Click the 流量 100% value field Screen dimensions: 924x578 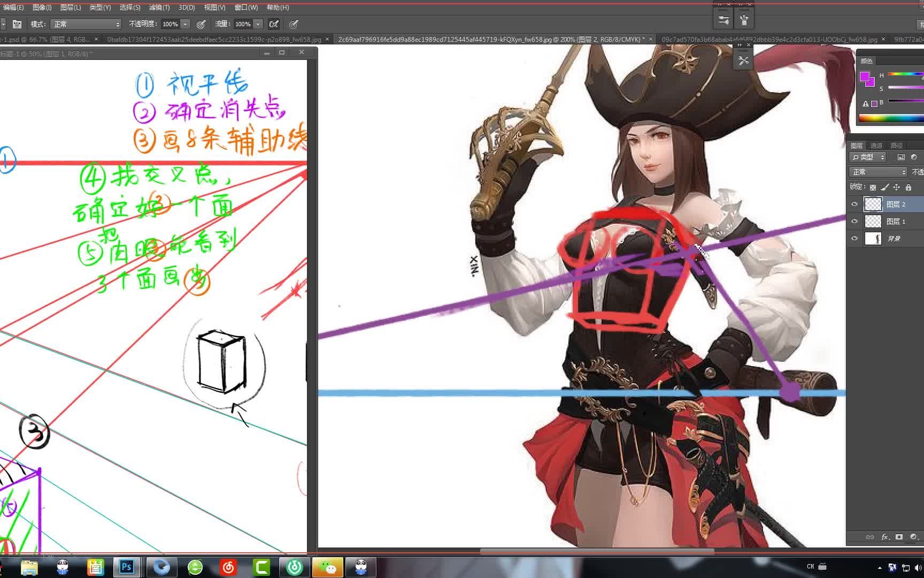(243, 24)
